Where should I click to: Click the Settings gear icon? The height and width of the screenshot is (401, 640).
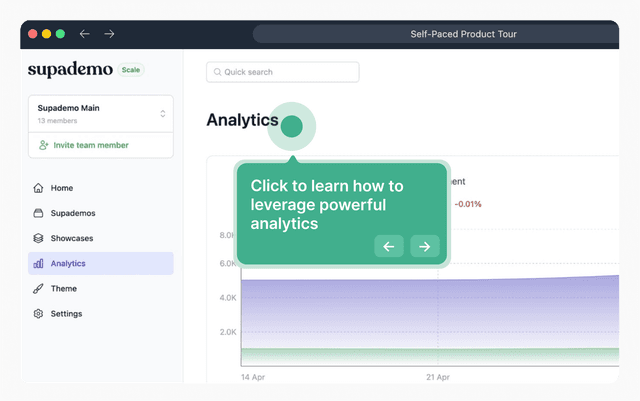click(x=38, y=314)
